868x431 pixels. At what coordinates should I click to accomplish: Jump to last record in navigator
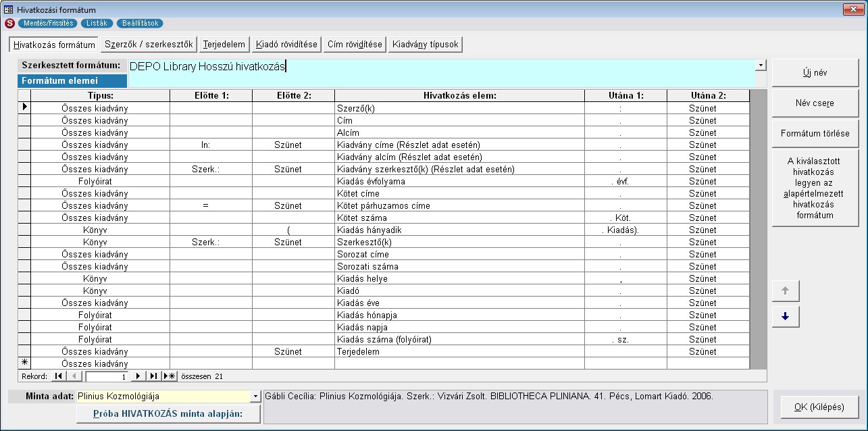point(153,376)
